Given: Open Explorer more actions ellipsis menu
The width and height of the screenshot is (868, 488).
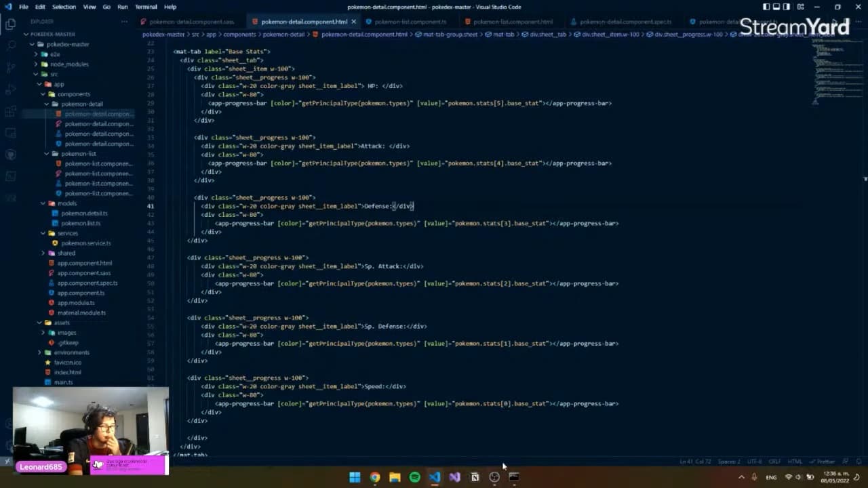Looking at the screenshot, I should tap(124, 22).
